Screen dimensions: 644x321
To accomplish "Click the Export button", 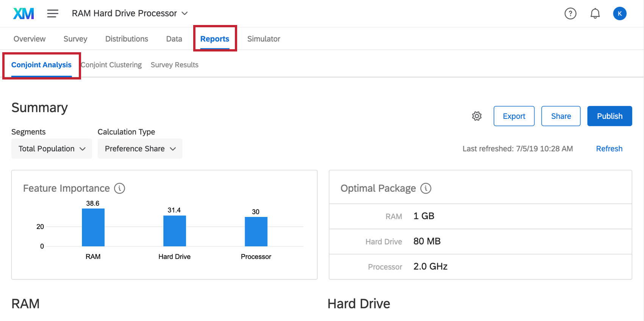I will pyautogui.click(x=514, y=116).
